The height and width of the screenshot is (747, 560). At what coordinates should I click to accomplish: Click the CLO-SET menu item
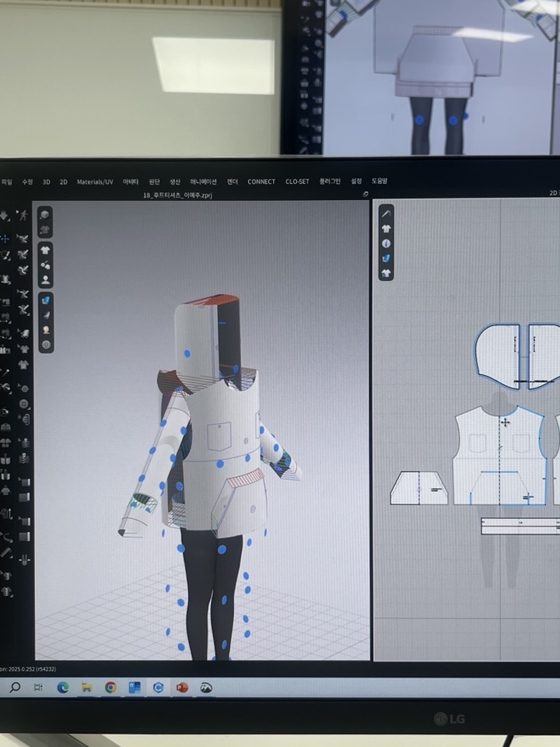297,181
